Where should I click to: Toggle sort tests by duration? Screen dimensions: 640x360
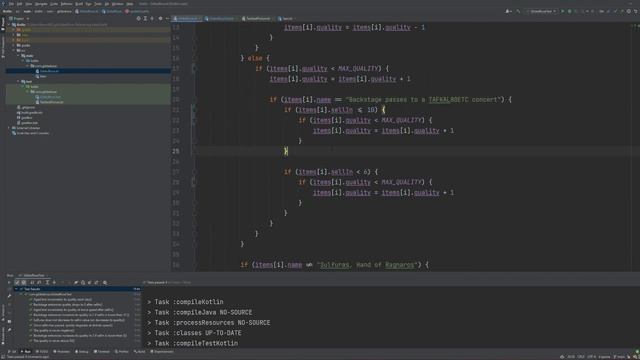click(x=39, y=282)
